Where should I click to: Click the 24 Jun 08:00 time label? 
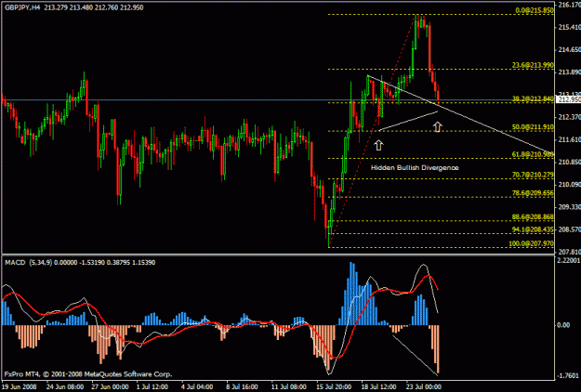(x=65, y=386)
